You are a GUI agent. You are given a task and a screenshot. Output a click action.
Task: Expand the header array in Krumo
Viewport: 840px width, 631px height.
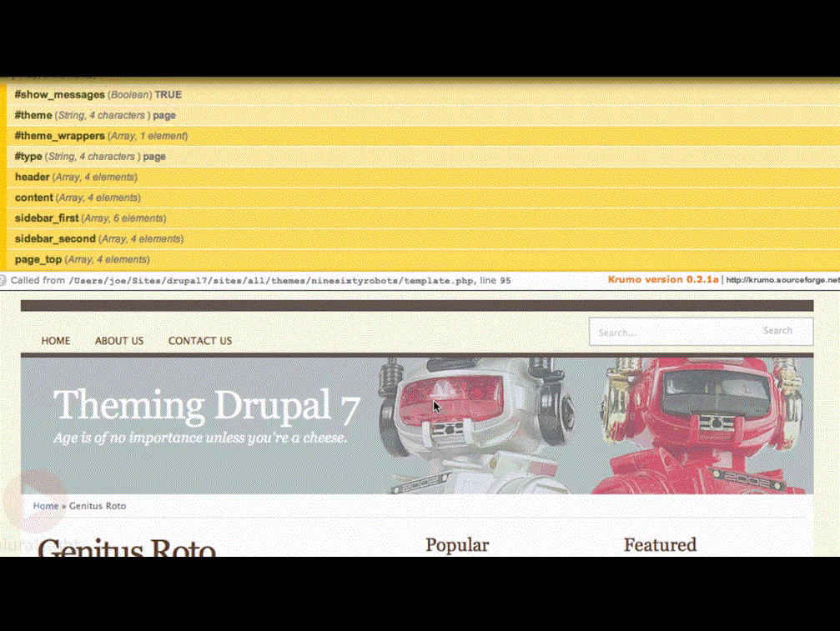click(x=423, y=178)
